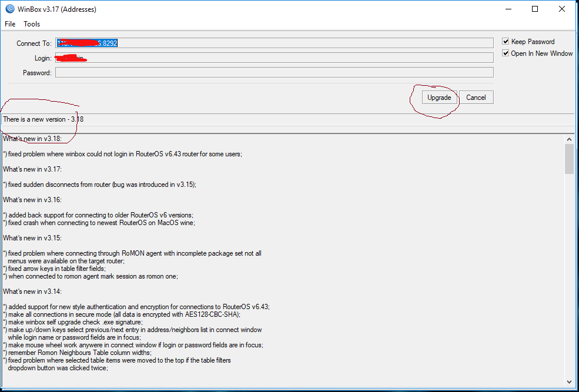
Task: Click 'fixed arrow keys in table filter fields' line
Action: pyautogui.click(x=54, y=269)
